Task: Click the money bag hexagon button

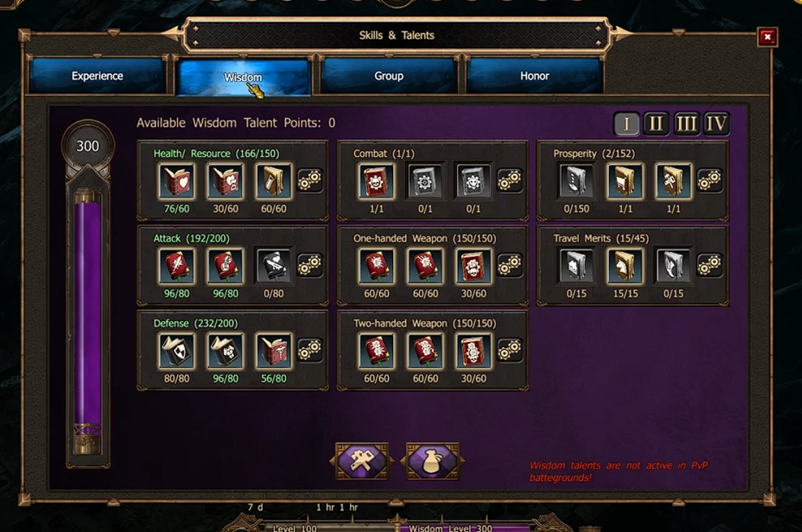Action: pos(432,461)
